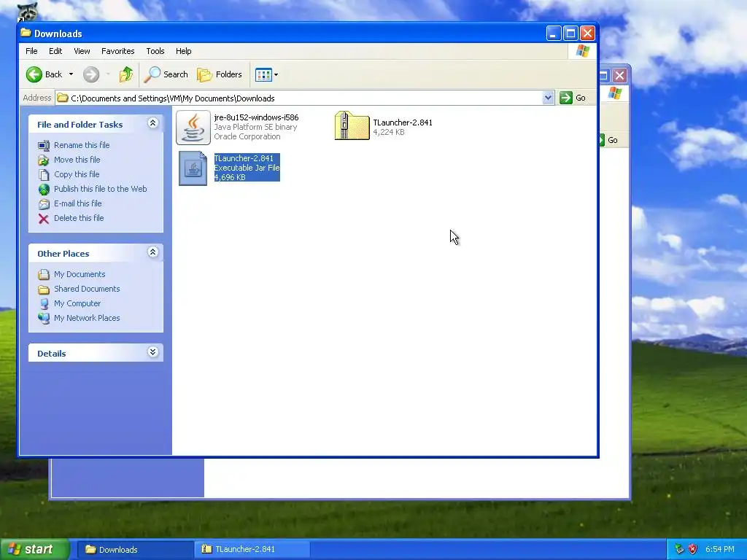This screenshot has width=747, height=560.
Task: Maximize the Downloads window
Action: click(570, 34)
